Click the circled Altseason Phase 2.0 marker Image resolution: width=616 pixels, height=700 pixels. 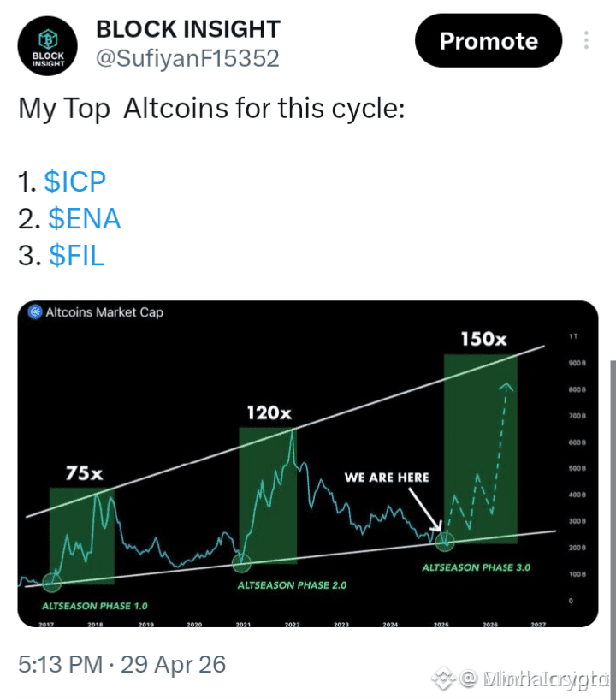241,563
